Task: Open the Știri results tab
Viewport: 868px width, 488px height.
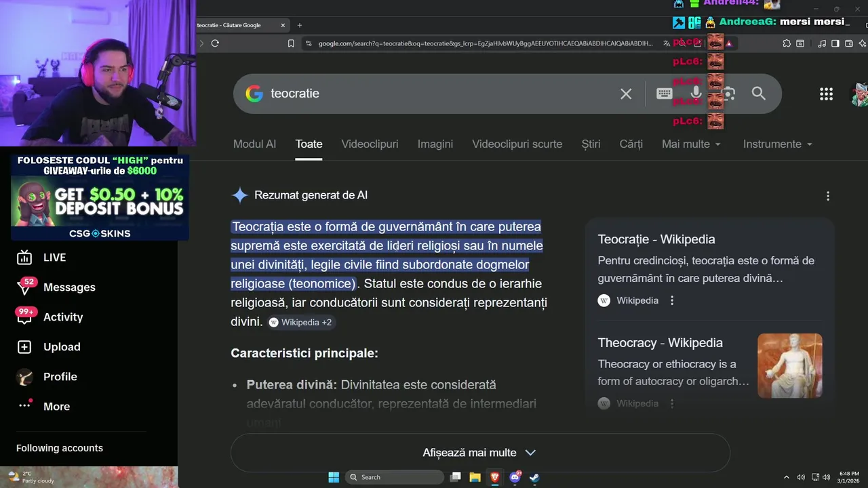Action: point(591,144)
